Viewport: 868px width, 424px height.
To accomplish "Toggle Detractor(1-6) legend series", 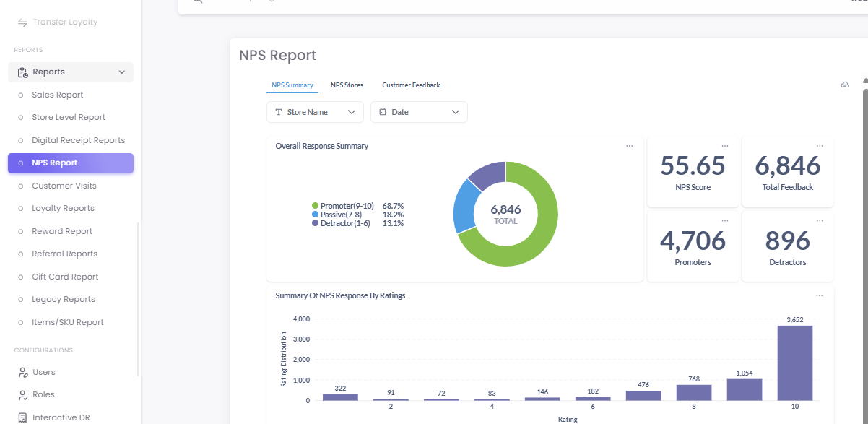I will click(344, 223).
